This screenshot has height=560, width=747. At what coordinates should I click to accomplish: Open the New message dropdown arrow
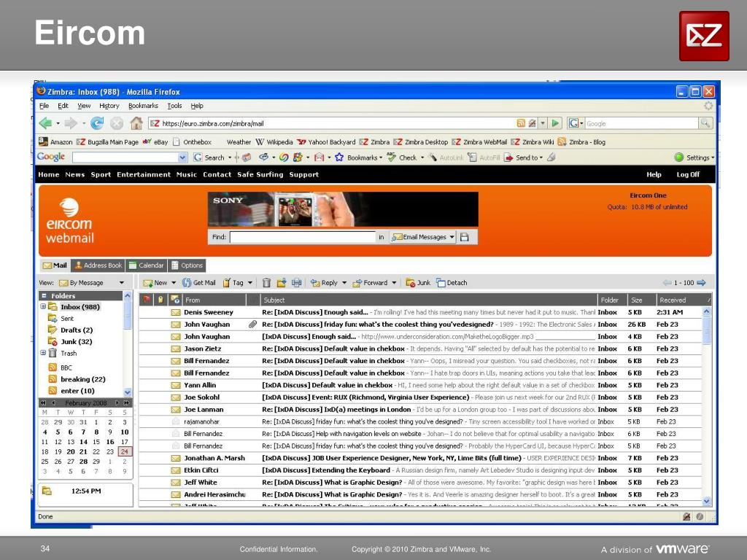click(x=174, y=283)
